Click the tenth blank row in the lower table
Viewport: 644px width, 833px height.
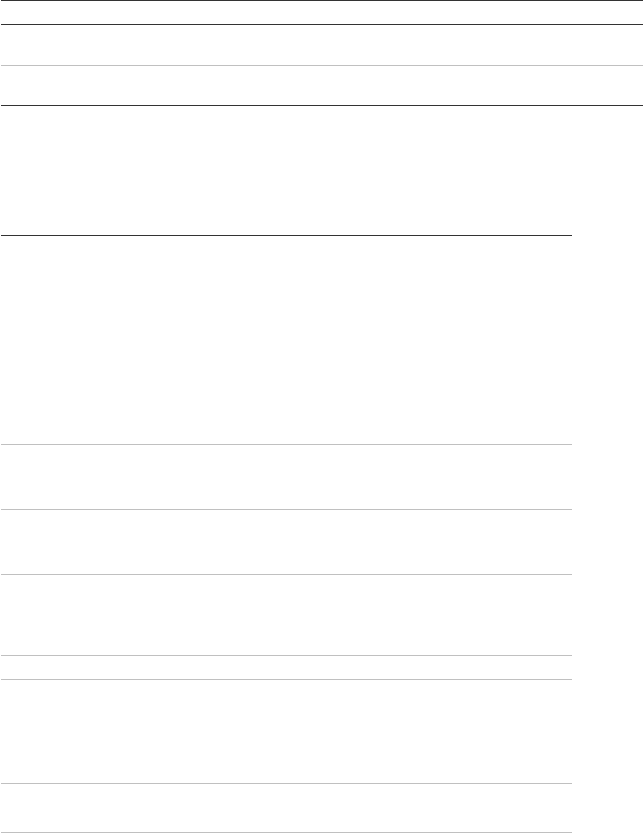(285, 627)
